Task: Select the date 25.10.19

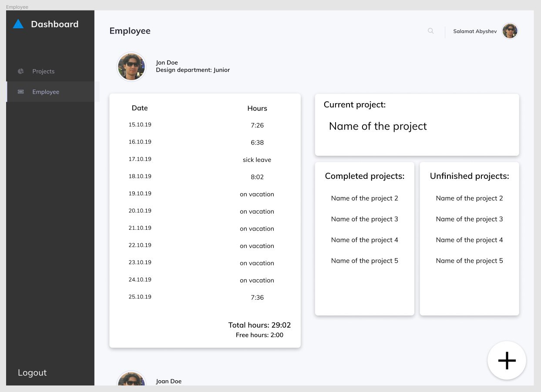Action: (140, 297)
